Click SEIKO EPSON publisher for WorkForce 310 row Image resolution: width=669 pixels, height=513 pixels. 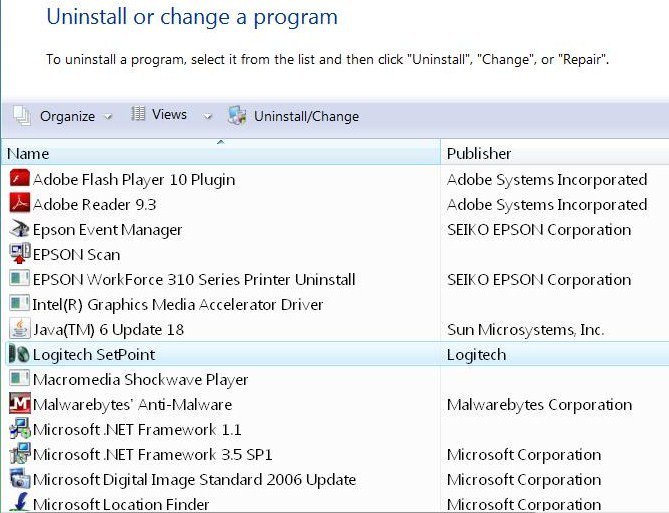point(539,280)
